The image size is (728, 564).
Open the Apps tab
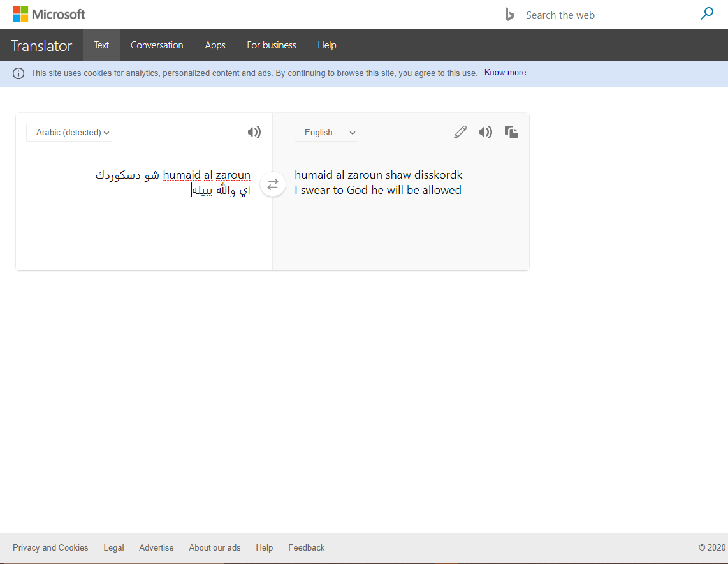pyautogui.click(x=215, y=45)
